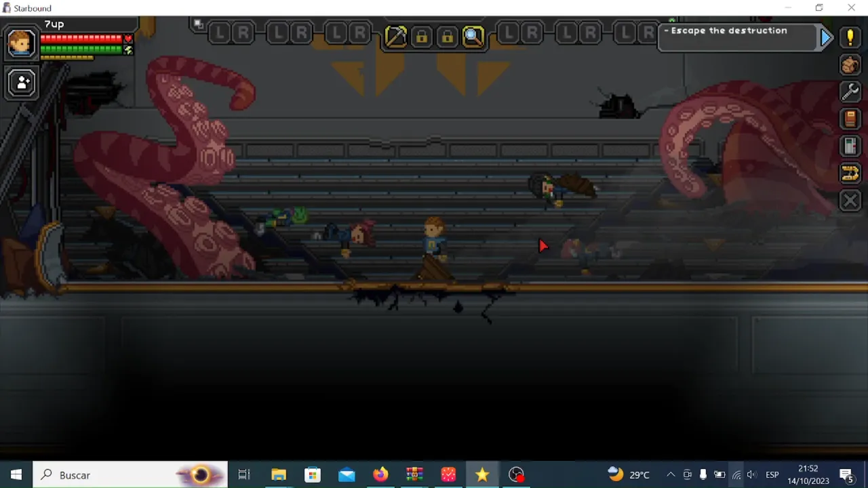The height and width of the screenshot is (488, 868).
Task: Open the yellow looped-track sidebar icon
Action: click(850, 174)
